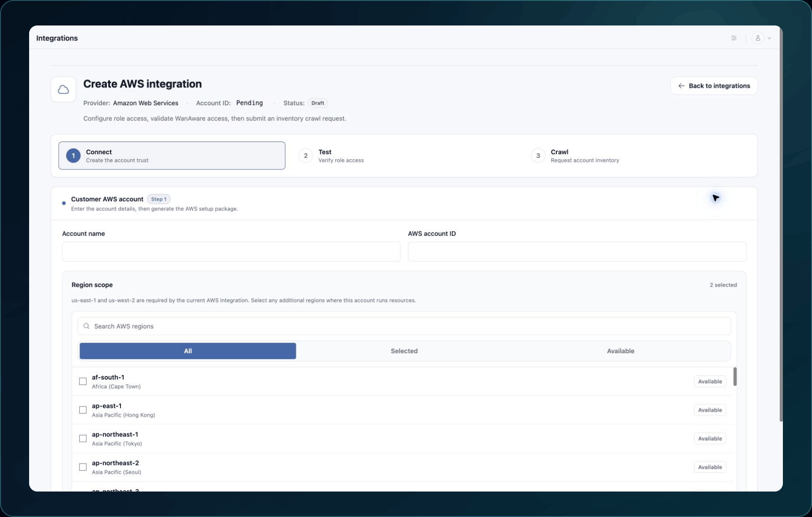Check the ap-northeast-2 region checkbox
The image size is (812, 517).
click(x=83, y=467)
